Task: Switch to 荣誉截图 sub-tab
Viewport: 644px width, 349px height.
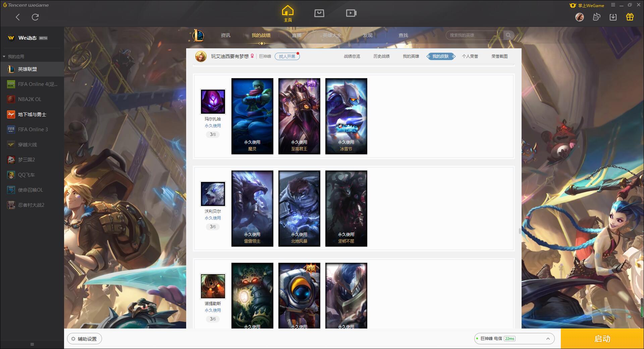Action: (499, 56)
